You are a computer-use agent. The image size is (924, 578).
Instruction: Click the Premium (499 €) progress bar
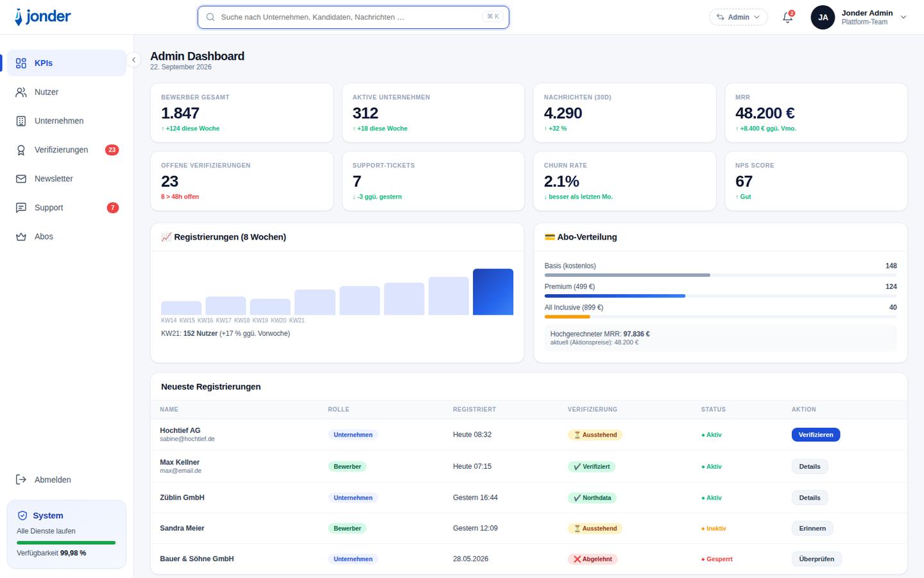[721, 296]
